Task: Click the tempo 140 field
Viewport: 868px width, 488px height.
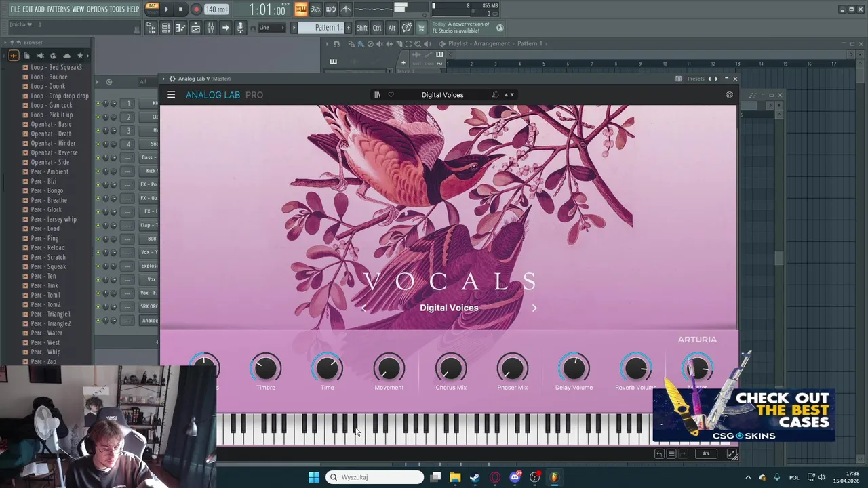Action: pos(216,9)
